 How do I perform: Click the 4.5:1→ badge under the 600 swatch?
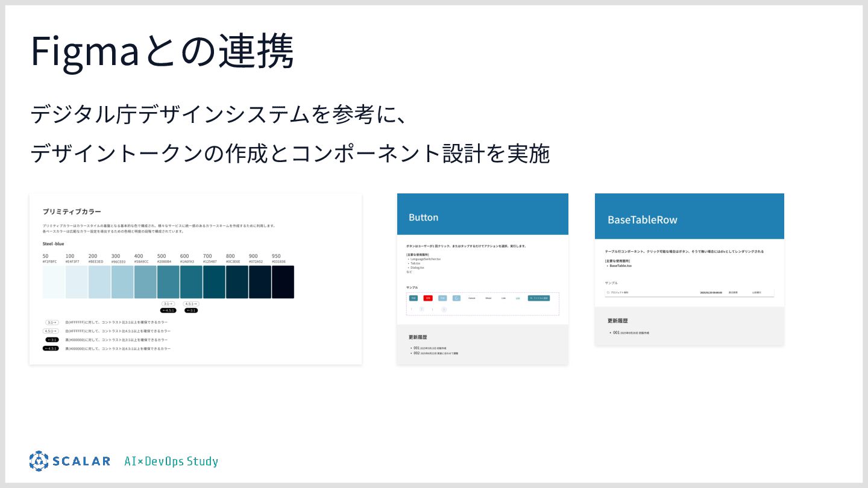point(191,304)
